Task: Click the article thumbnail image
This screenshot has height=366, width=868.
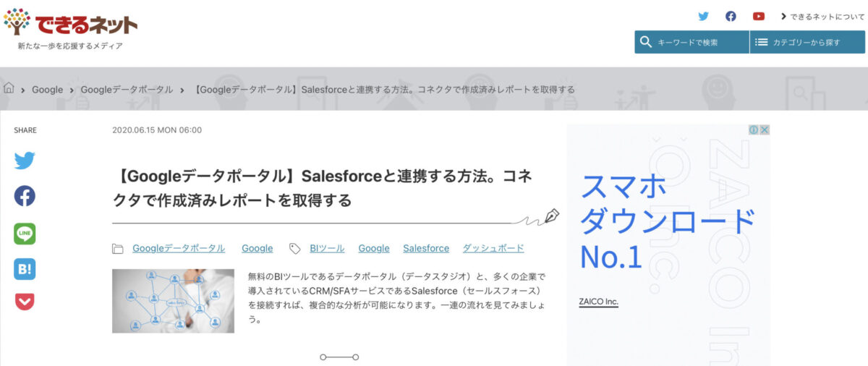Action: (x=173, y=301)
